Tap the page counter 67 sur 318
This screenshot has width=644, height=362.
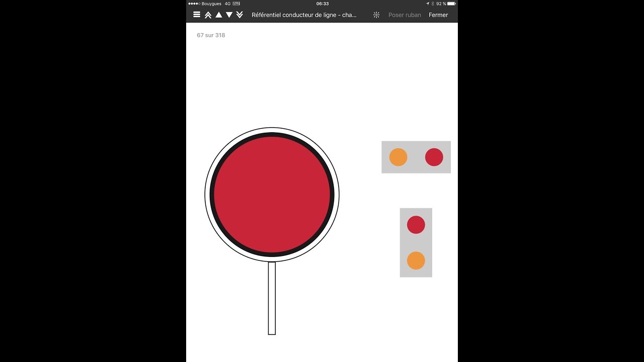[211, 35]
